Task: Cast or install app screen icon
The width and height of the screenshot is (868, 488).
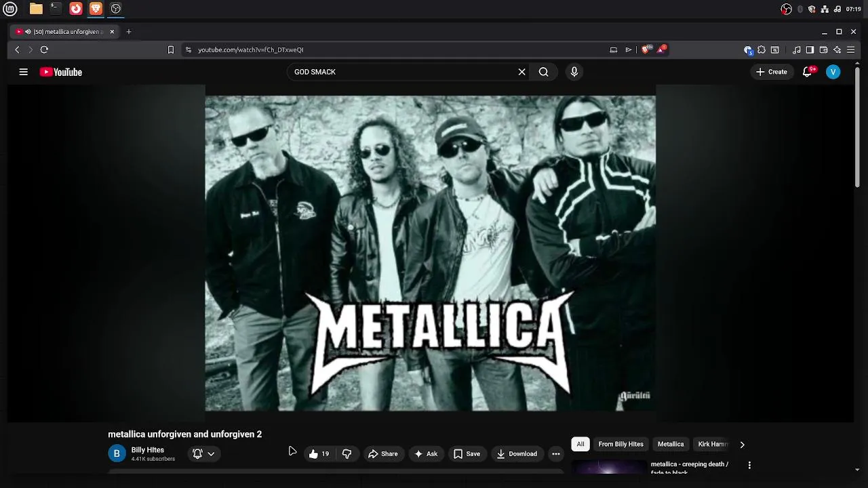Action: (x=614, y=49)
